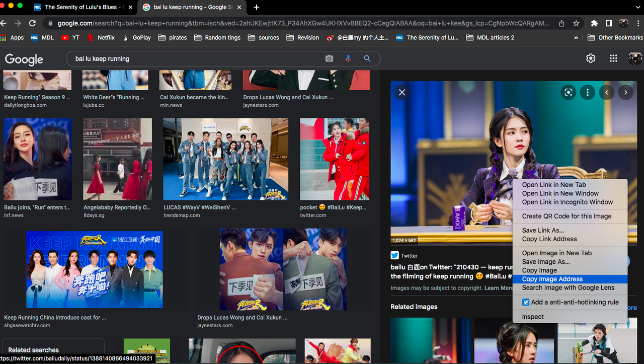644x364 pixels.
Task: Open the group photo in denim thumbnail
Action: click(226, 159)
